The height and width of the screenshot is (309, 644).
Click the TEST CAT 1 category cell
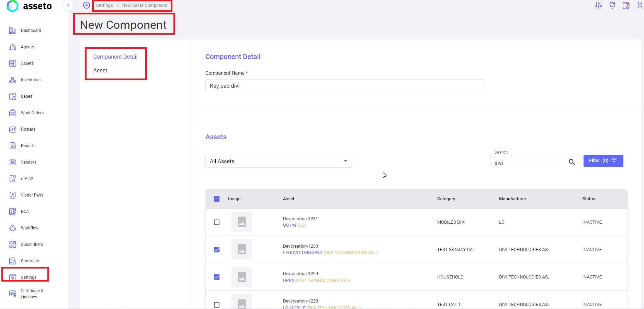[x=449, y=305]
